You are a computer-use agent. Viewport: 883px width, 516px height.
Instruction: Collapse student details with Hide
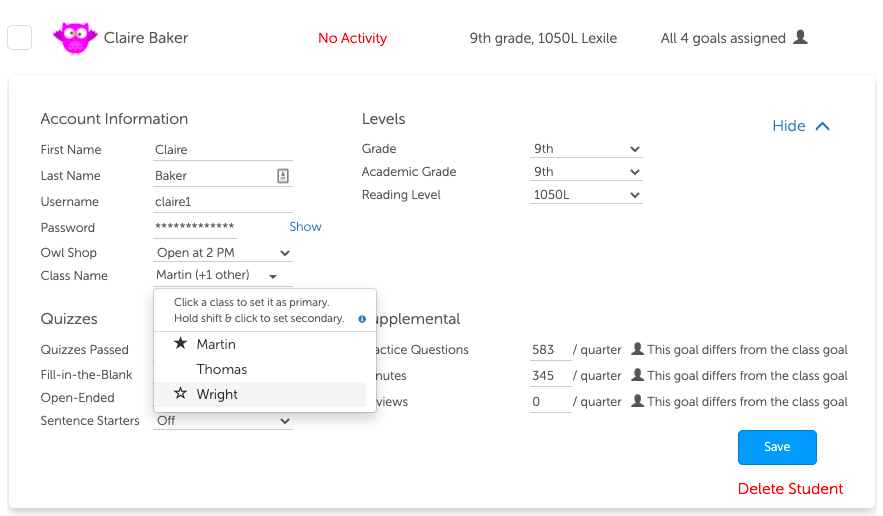coord(800,126)
